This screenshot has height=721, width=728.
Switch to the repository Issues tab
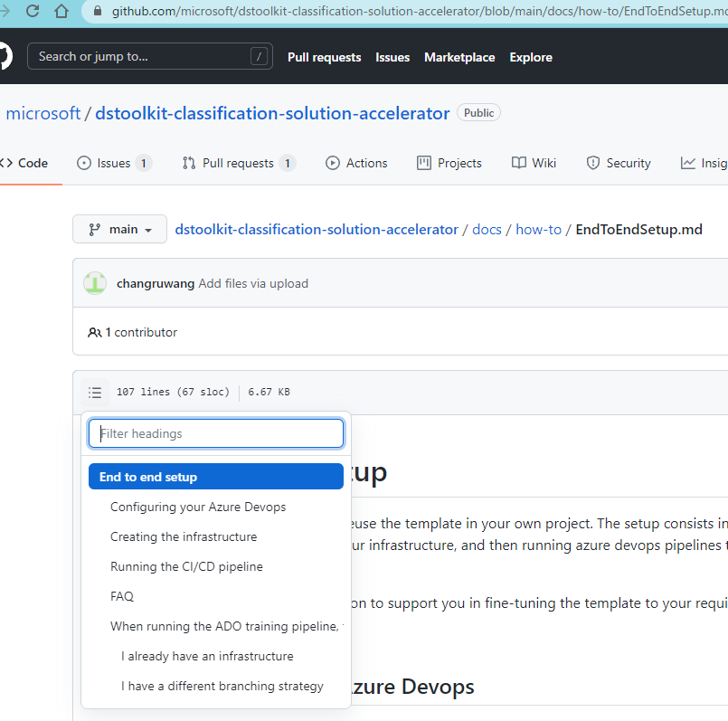coord(114,163)
